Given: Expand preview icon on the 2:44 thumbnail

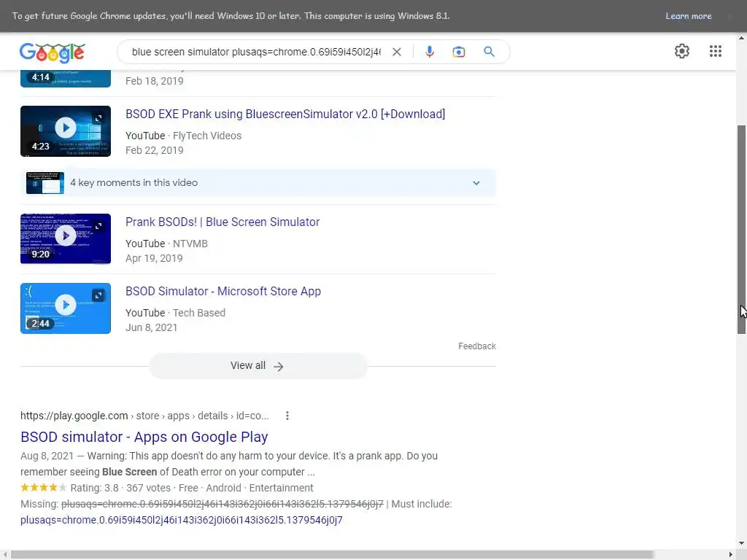Looking at the screenshot, I should 98,296.
